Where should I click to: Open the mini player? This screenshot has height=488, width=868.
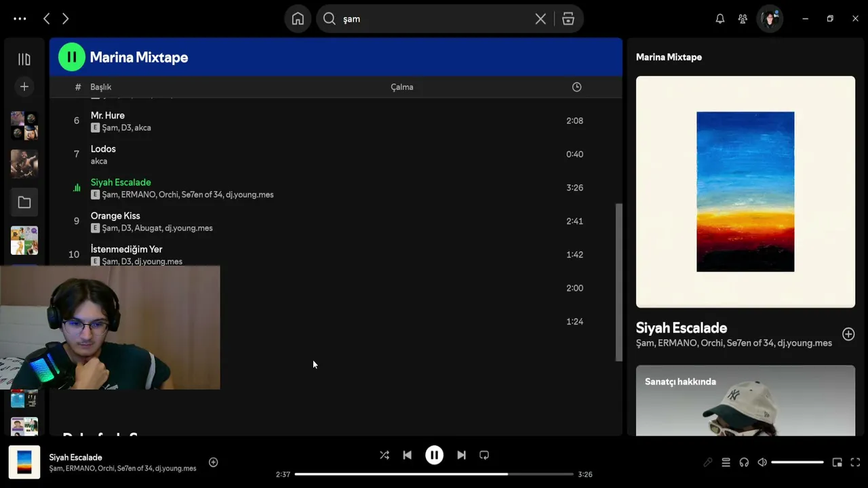pos(837,462)
